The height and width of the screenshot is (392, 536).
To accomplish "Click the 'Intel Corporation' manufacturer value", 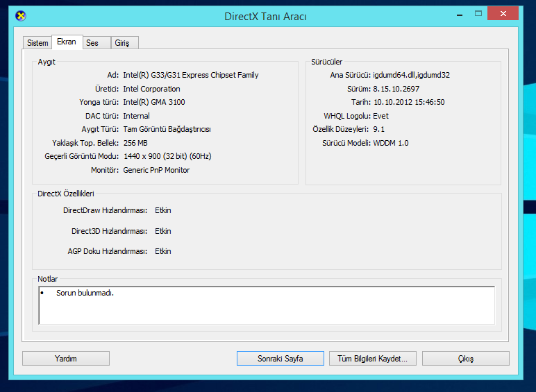I will tap(151, 89).
